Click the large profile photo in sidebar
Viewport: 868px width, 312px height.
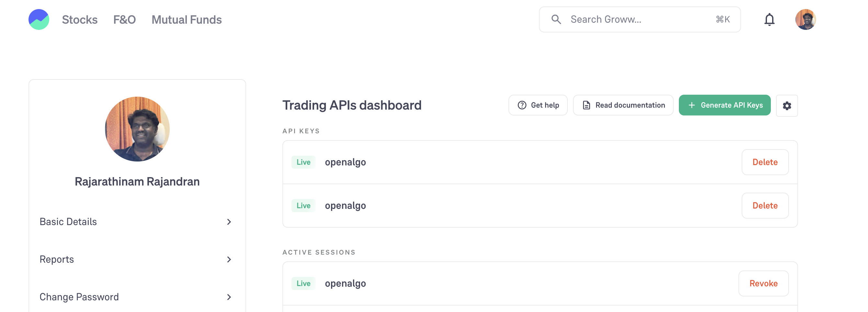[137, 129]
